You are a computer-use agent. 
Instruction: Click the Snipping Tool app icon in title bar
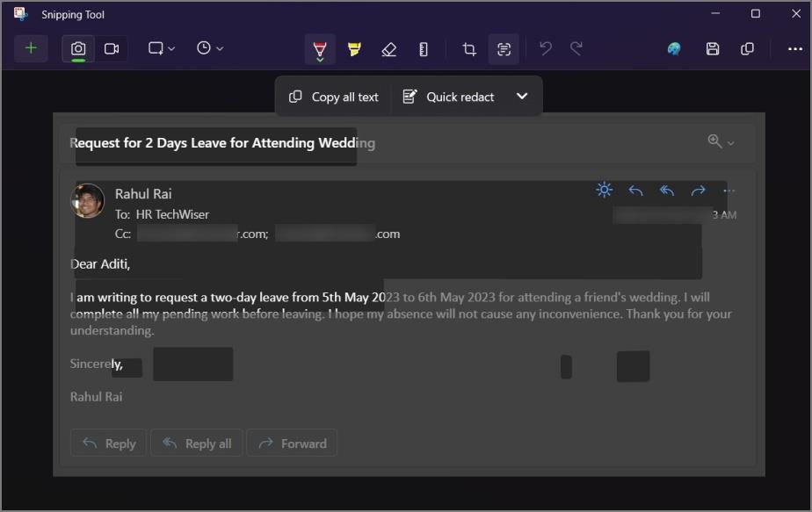tap(21, 14)
